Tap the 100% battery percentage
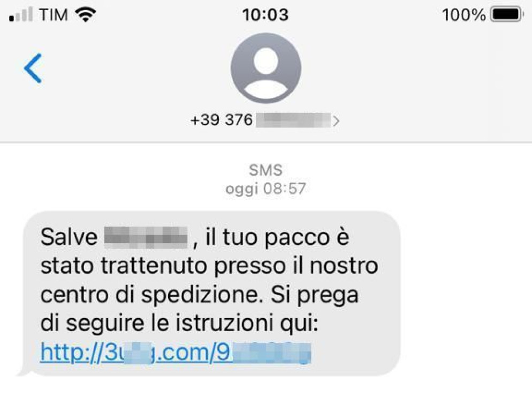The image size is (532, 406). (x=464, y=15)
